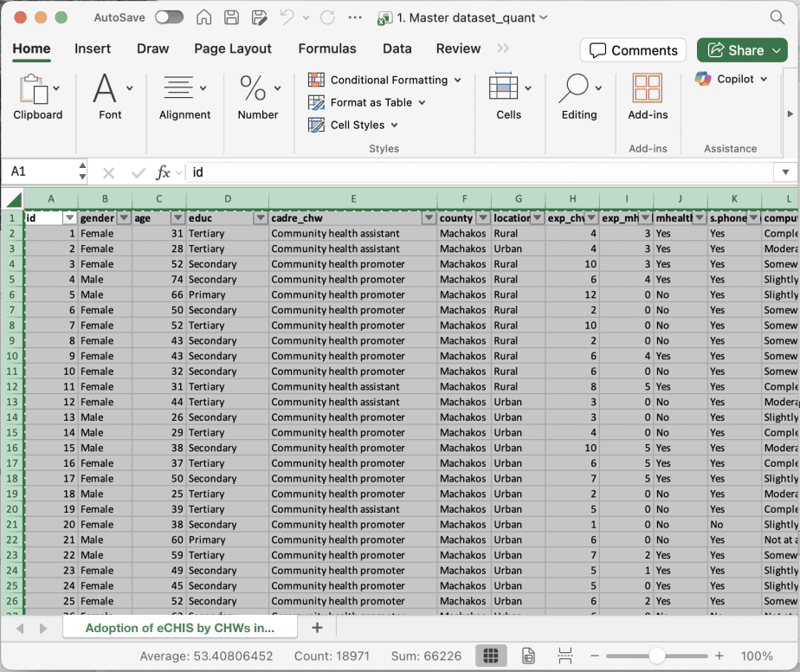Click the Undo arrow icon
This screenshot has width=800, height=672.
pyautogui.click(x=287, y=17)
